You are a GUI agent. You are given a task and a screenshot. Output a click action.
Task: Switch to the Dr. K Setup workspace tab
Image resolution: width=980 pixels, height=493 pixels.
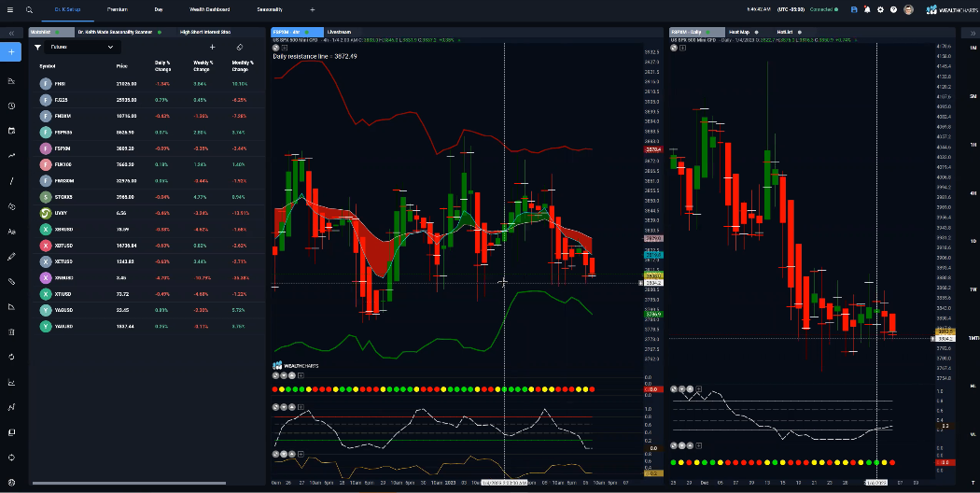67,10
